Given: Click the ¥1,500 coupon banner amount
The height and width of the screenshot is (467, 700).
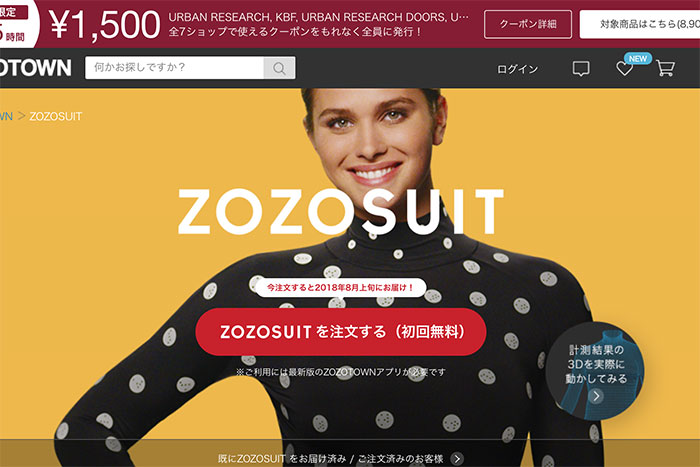Looking at the screenshot, I should [104, 25].
